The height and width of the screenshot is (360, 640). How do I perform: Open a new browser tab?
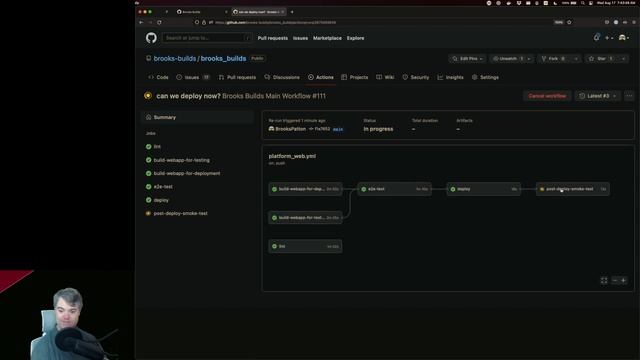click(292, 12)
